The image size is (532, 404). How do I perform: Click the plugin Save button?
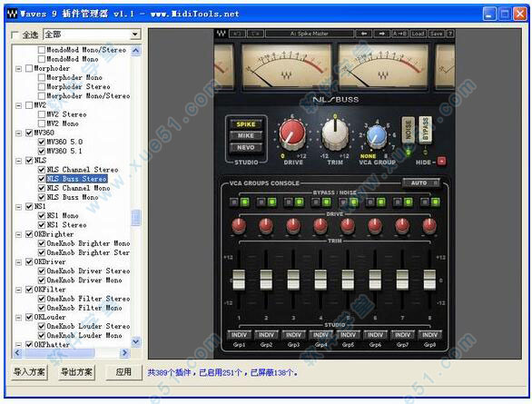tap(436, 34)
